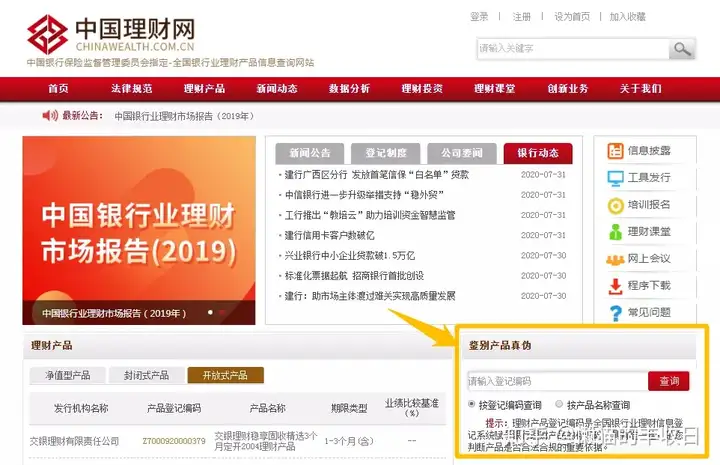Switch to the 登记制度 tab
Screen dimensions: 720x465
pos(386,153)
